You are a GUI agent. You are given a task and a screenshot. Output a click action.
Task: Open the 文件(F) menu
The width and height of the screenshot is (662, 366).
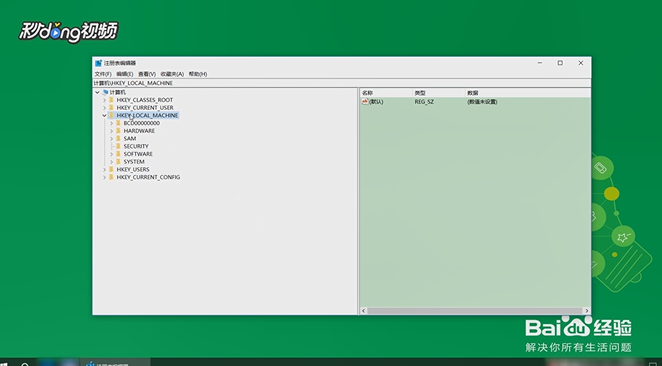pyautogui.click(x=103, y=74)
